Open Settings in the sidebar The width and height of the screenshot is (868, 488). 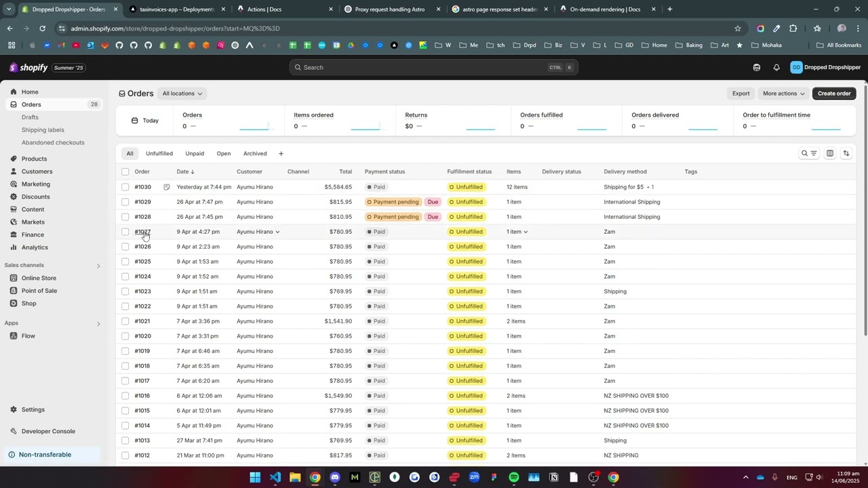33,409
